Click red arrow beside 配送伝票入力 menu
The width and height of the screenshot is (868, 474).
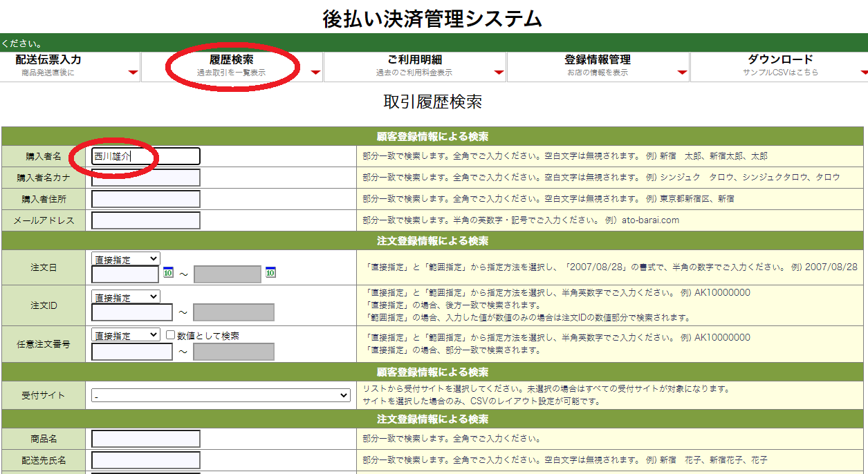pyautogui.click(x=133, y=73)
